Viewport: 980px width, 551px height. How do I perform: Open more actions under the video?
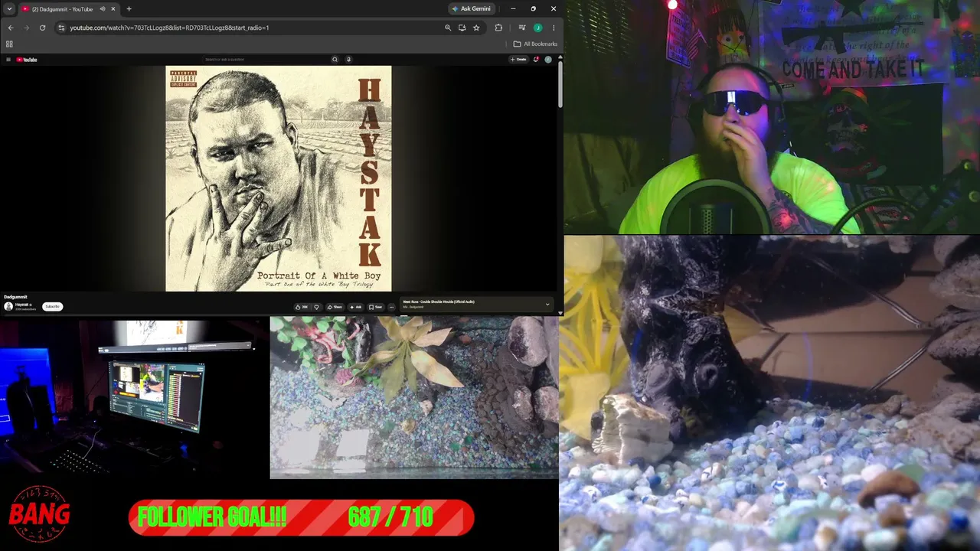pyautogui.click(x=391, y=307)
